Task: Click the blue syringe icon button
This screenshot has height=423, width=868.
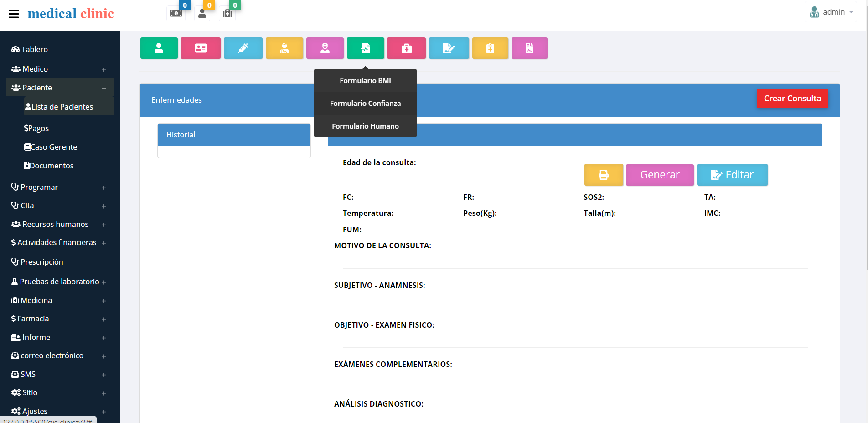Action: pyautogui.click(x=243, y=48)
